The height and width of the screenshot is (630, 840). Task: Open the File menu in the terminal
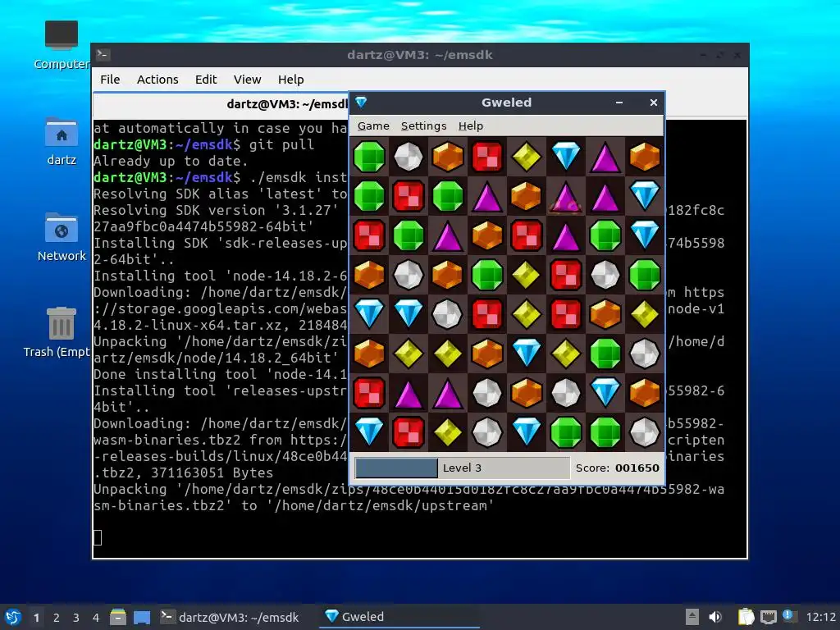(x=110, y=80)
